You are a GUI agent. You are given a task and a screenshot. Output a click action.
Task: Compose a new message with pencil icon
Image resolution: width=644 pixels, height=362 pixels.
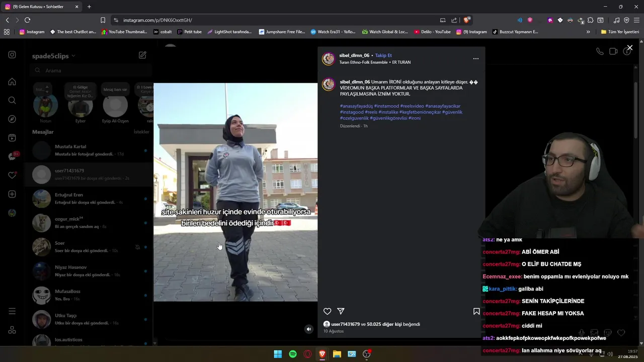tap(142, 55)
